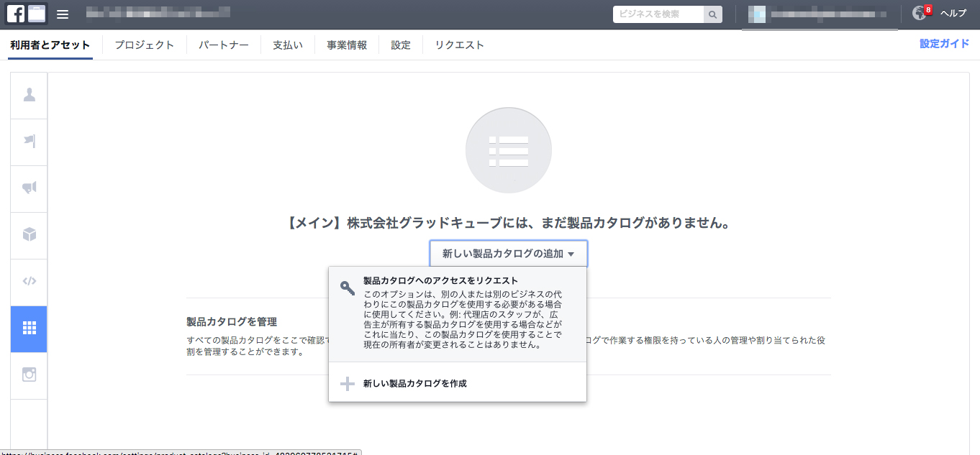Click the 製品カタログを管理 heading
The width and height of the screenshot is (980, 455).
point(232,322)
